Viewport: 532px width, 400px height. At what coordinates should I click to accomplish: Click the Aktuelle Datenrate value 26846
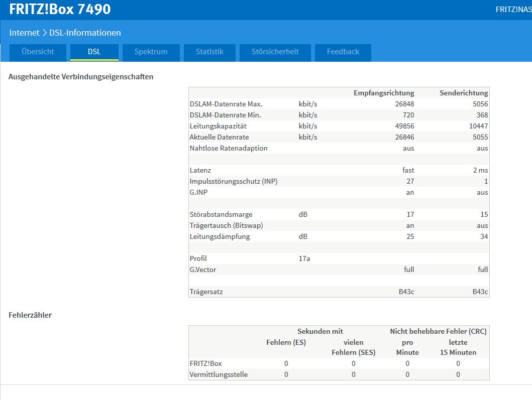click(x=404, y=138)
